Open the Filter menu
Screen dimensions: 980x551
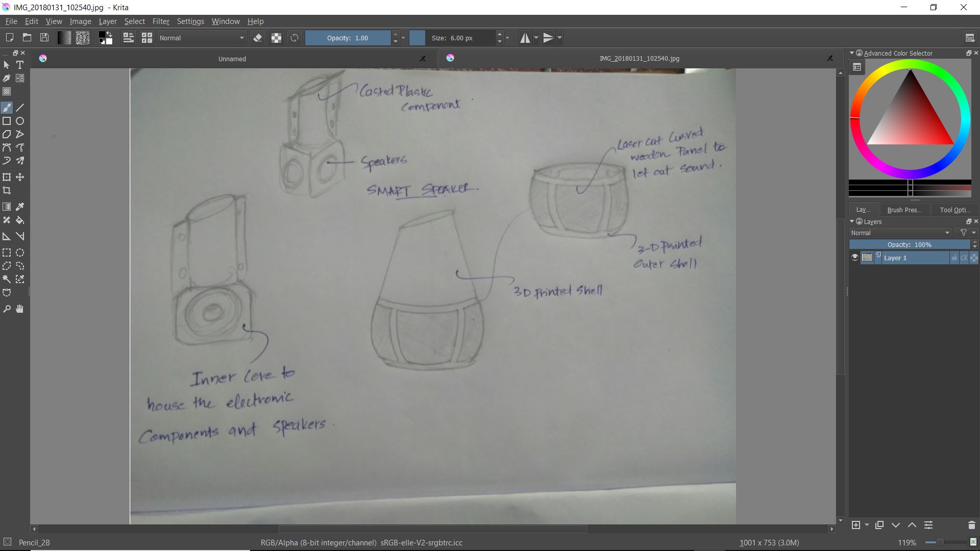click(x=161, y=21)
